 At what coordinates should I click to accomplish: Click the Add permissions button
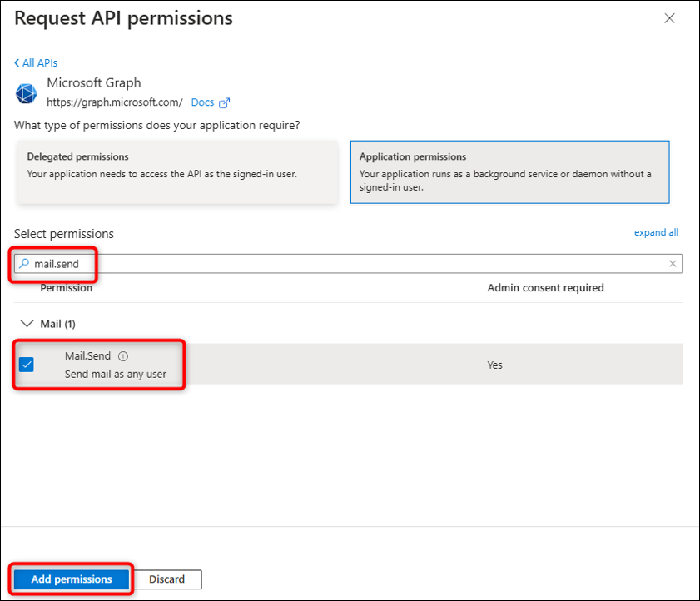click(x=70, y=579)
